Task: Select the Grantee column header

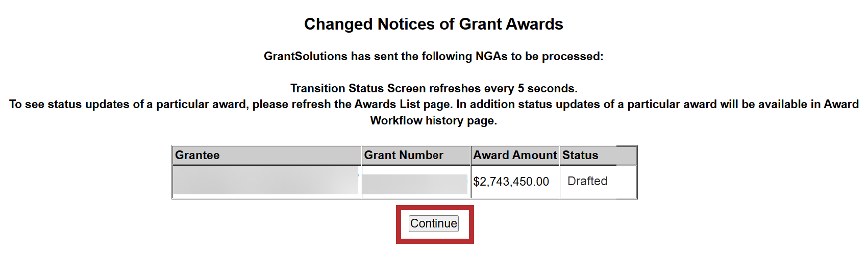Action: 197,155
